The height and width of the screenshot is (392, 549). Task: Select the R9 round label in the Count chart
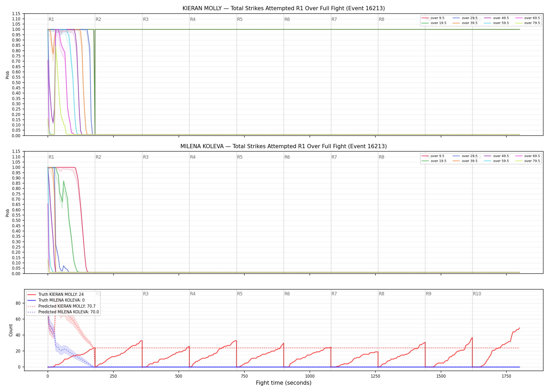pos(428,294)
